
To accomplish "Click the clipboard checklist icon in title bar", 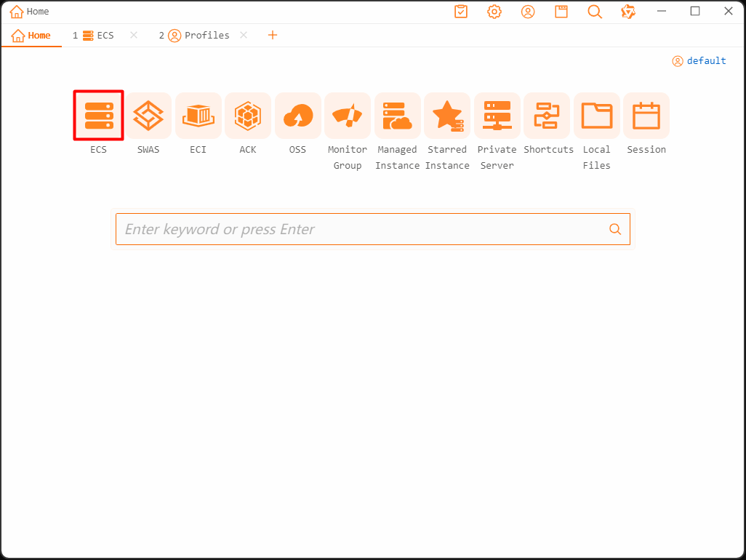I will (x=461, y=12).
